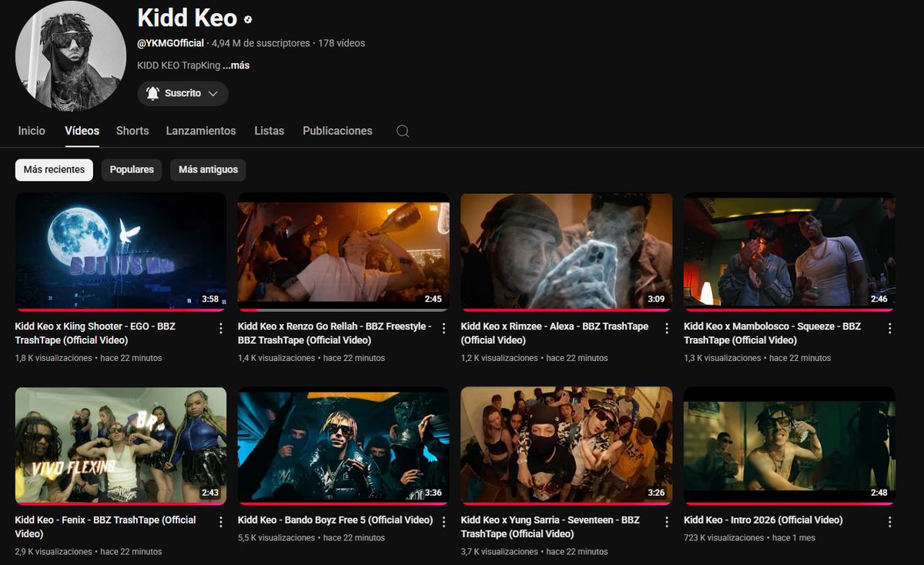This screenshot has width=924, height=565.
Task: Open Seventeen video thumbnail
Action: [567, 445]
